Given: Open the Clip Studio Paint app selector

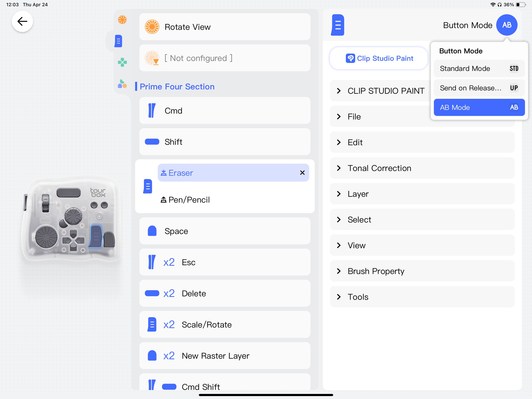Looking at the screenshot, I should 379,58.
